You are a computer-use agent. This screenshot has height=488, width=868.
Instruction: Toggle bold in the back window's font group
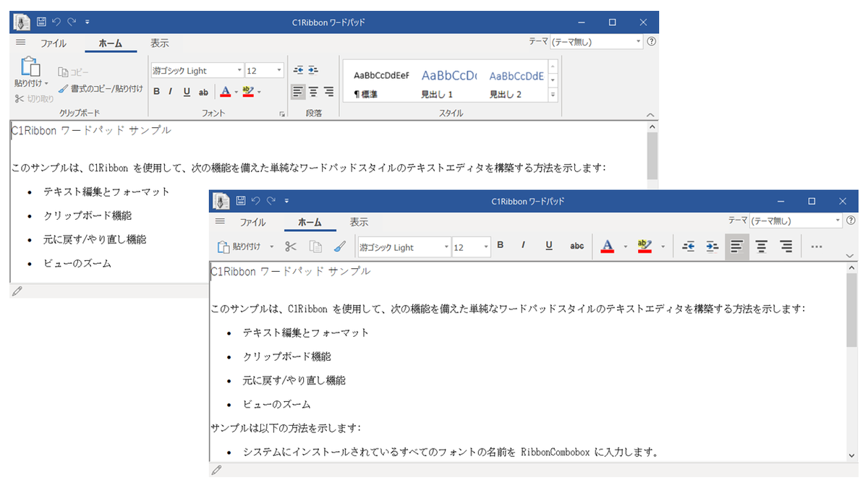pos(157,92)
